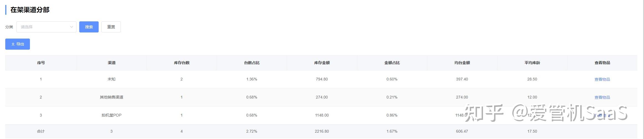Click the 库存台数 column header
Image resolution: width=644 pixels, height=139 pixels.
point(182,63)
